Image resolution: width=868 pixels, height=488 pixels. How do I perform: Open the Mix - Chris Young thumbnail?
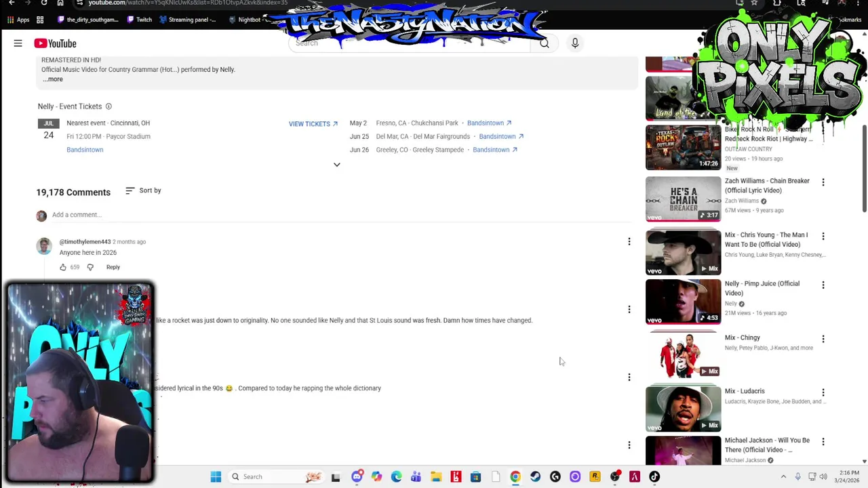point(683,252)
